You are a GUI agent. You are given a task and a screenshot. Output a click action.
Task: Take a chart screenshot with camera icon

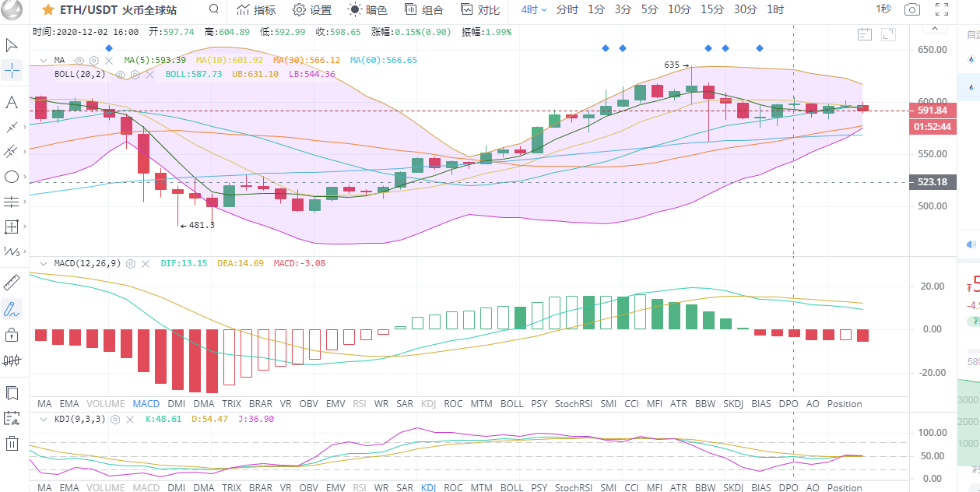(912, 10)
